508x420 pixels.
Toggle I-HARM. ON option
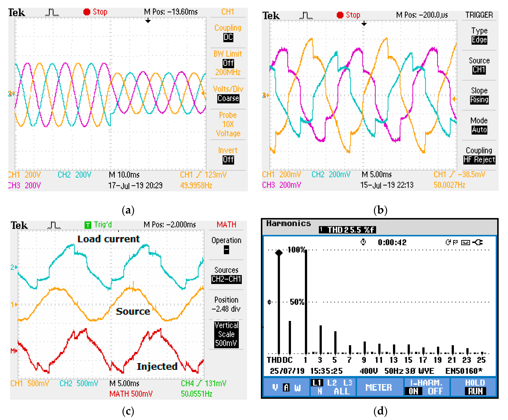413,391
